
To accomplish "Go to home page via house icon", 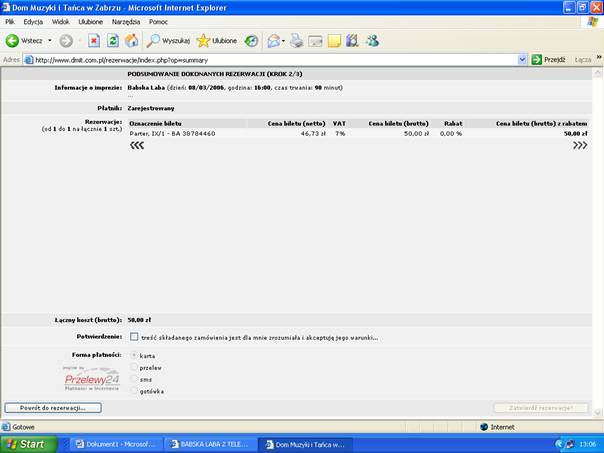I will 131,41.
